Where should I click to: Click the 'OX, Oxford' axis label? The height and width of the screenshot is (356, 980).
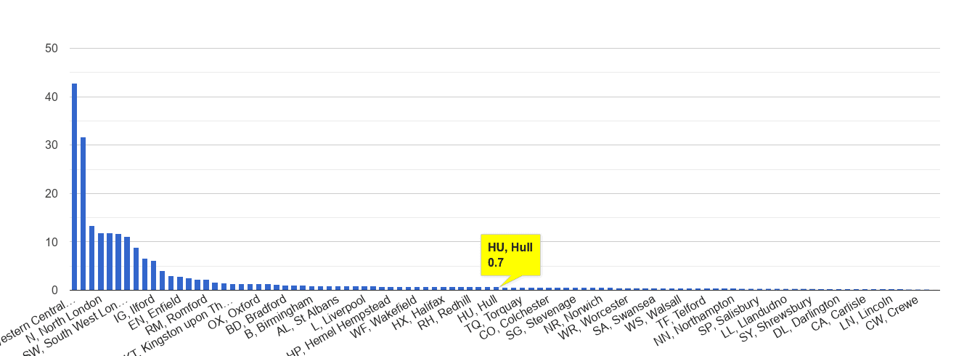coord(234,310)
